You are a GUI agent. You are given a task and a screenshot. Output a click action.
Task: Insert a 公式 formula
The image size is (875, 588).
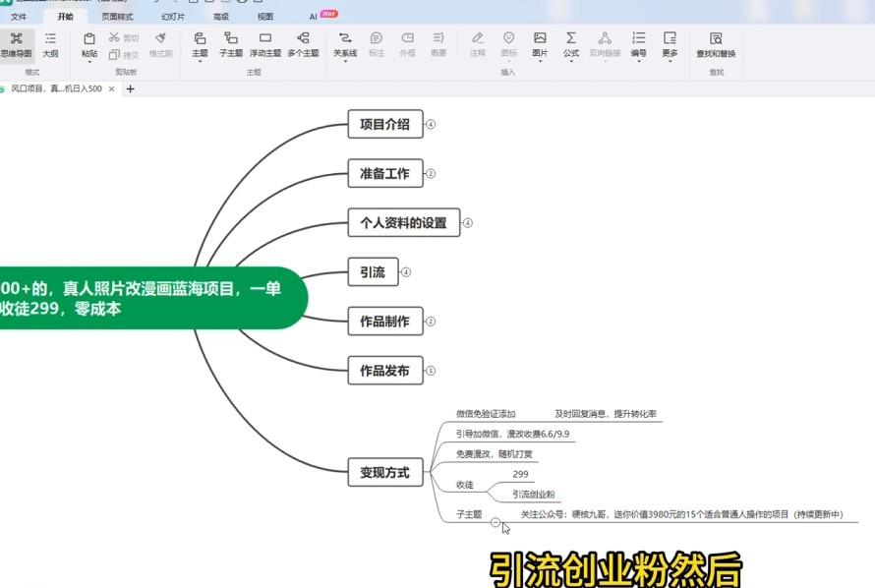[x=571, y=43]
